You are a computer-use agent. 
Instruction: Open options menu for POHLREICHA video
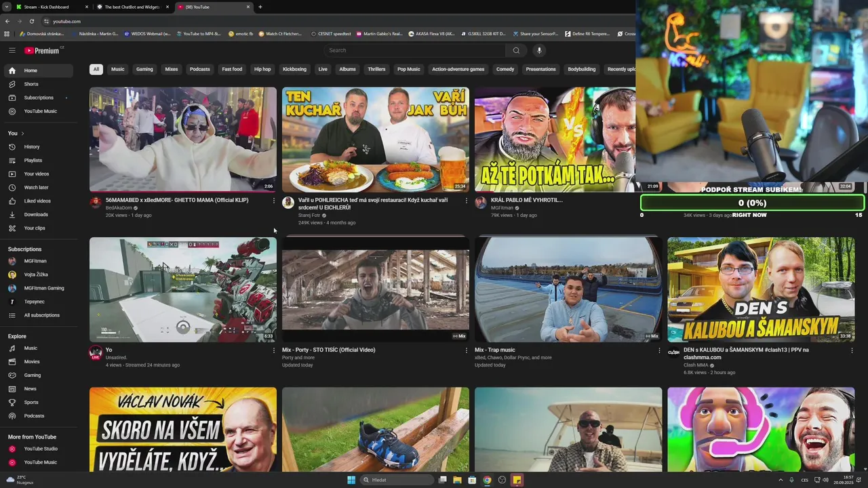467,200
